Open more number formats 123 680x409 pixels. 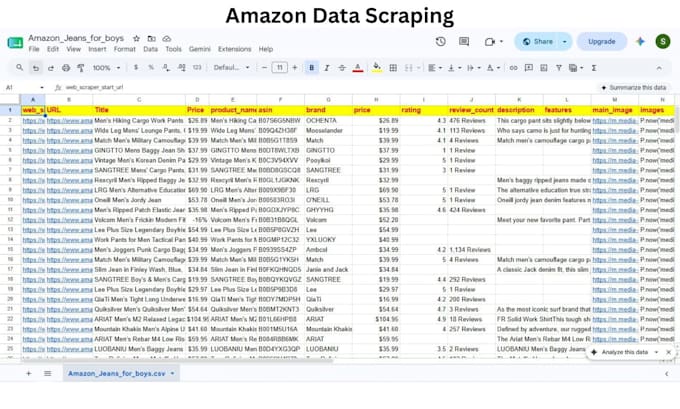click(197, 68)
